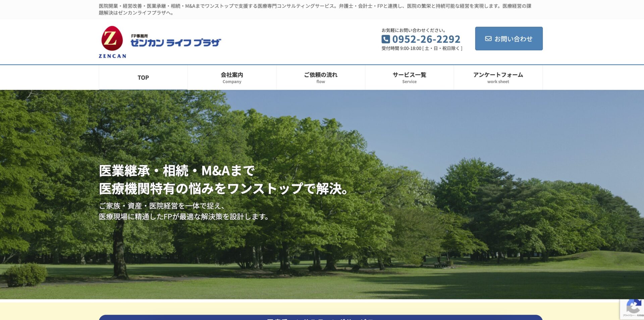Image resolution: width=644 pixels, height=320 pixels.
Task: Click the dark blue banner at page bottom
Action: click(x=321, y=318)
